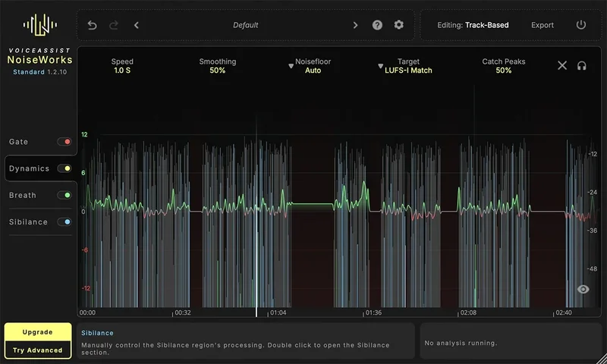Image resolution: width=607 pixels, height=364 pixels.
Task: Click the 02:40 timeline marker
Action: click(x=563, y=312)
